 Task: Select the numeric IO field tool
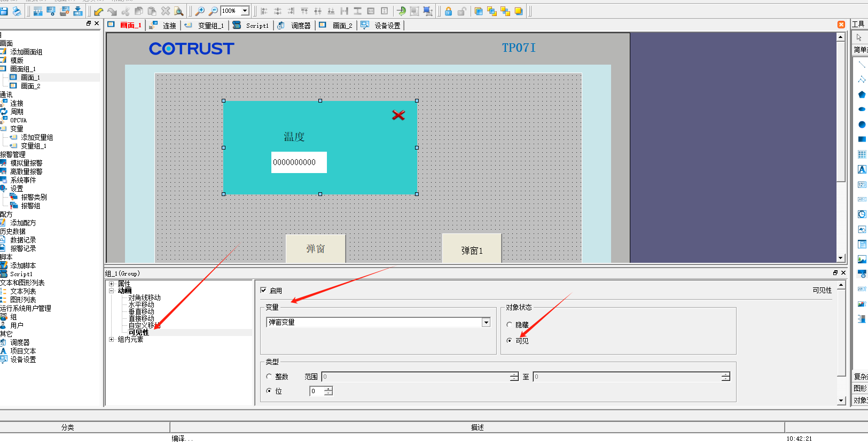click(x=862, y=184)
